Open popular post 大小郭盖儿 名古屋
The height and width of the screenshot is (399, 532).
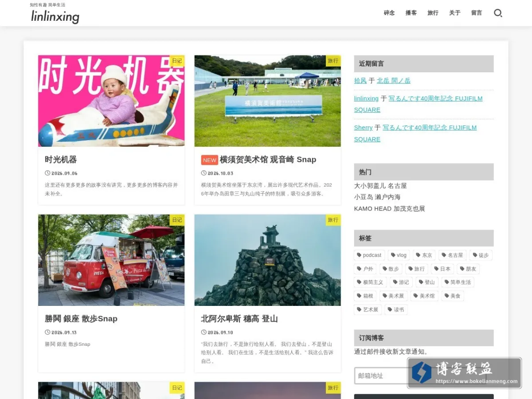380,186
